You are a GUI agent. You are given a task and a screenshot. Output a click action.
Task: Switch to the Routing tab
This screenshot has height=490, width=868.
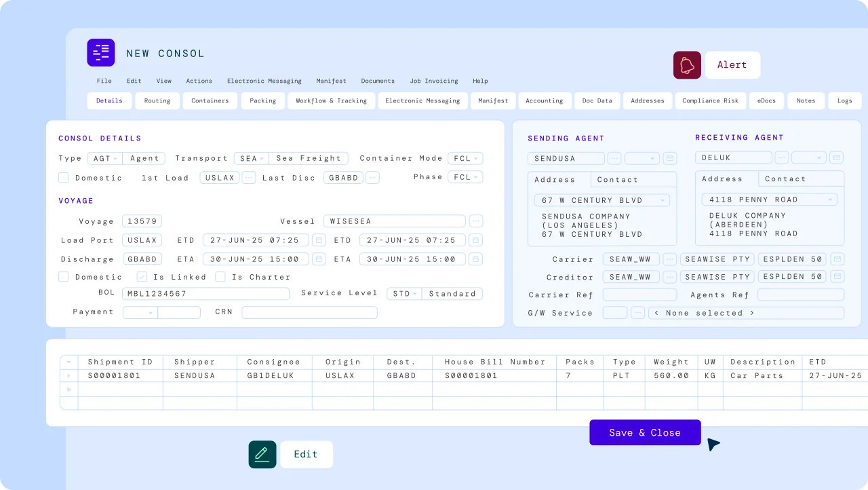[157, 100]
